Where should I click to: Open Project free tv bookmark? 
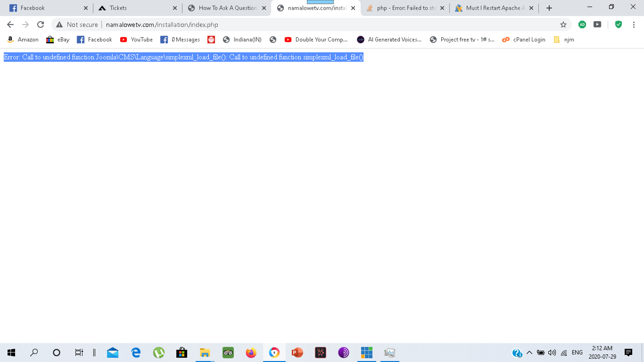pyautogui.click(x=462, y=40)
